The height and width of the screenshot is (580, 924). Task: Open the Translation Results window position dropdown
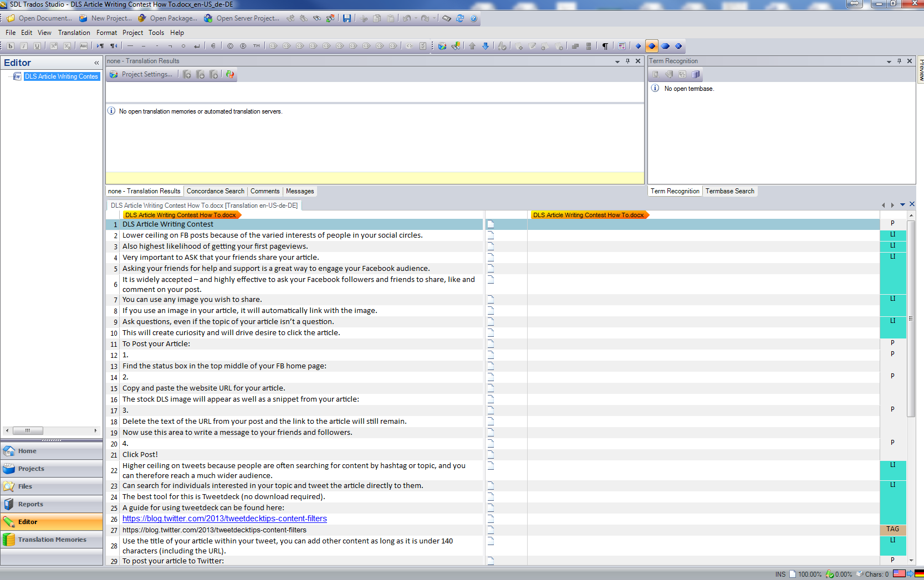pyautogui.click(x=617, y=61)
